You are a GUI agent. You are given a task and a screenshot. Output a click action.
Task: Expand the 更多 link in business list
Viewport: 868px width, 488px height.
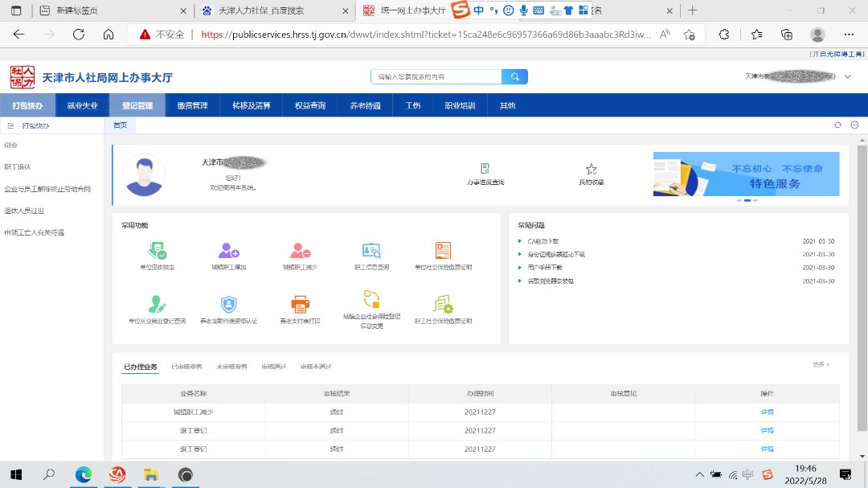[821, 365]
